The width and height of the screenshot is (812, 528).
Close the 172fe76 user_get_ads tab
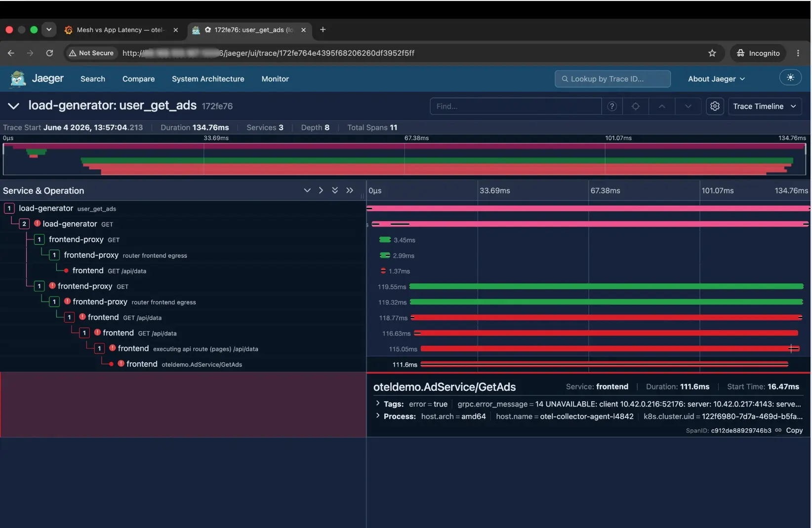[303, 30]
